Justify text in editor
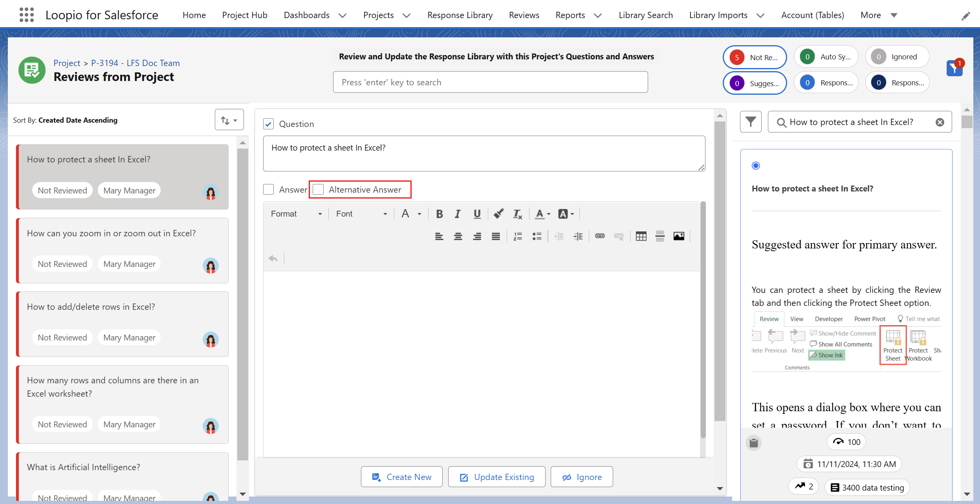 point(496,236)
